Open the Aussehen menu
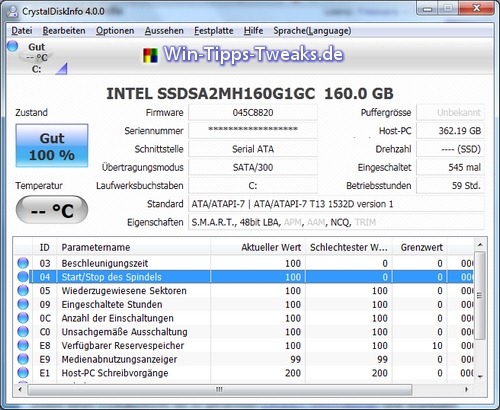500x410 pixels. (164, 31)
